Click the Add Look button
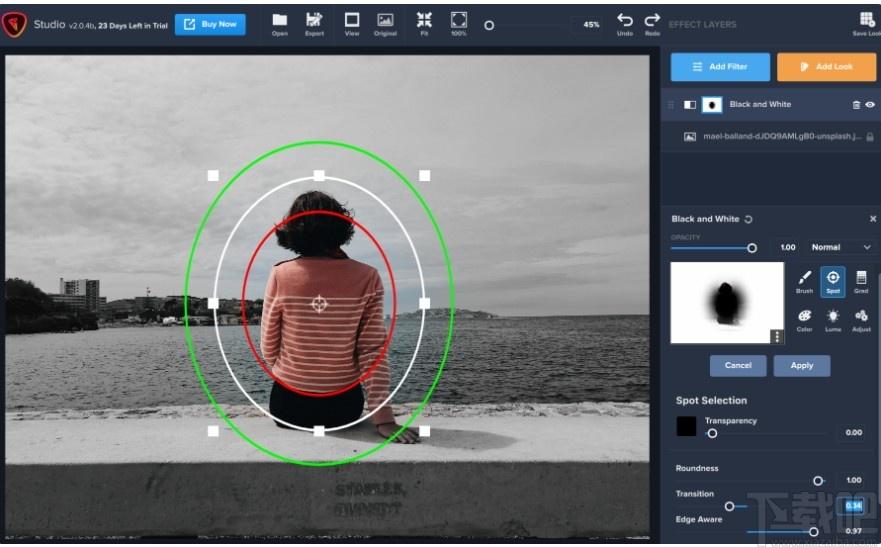Viewport: 881px width, 547px height. tap(826, 67)
